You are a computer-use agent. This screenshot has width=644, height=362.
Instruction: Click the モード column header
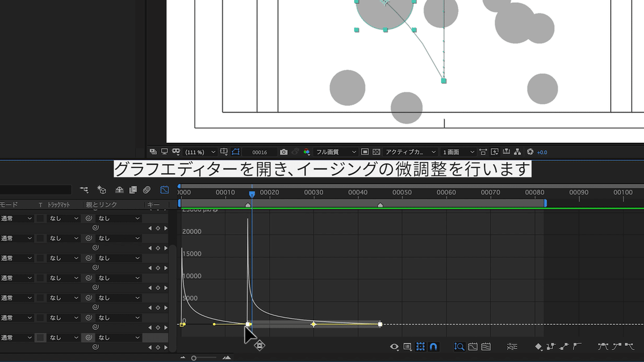[9, 205]
